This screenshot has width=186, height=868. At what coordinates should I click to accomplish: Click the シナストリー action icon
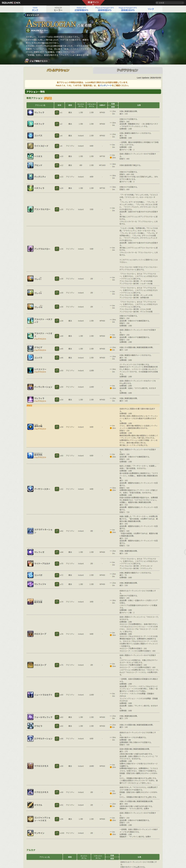coord(30,370)
